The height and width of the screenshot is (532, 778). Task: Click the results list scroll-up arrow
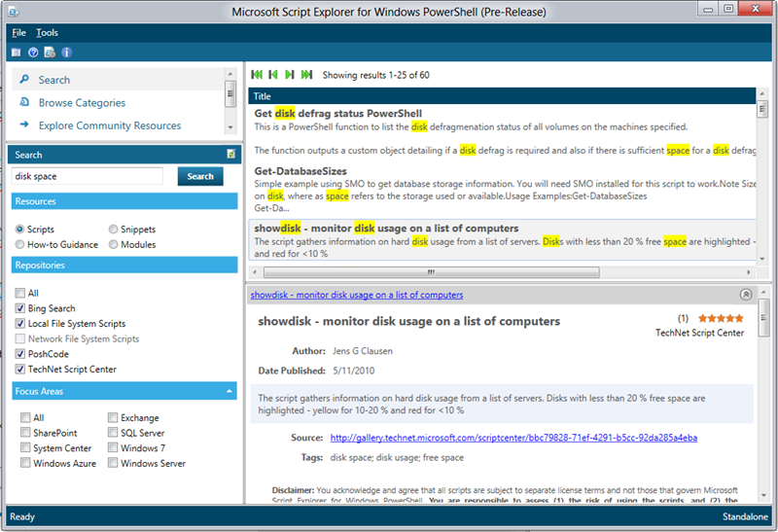762,93
